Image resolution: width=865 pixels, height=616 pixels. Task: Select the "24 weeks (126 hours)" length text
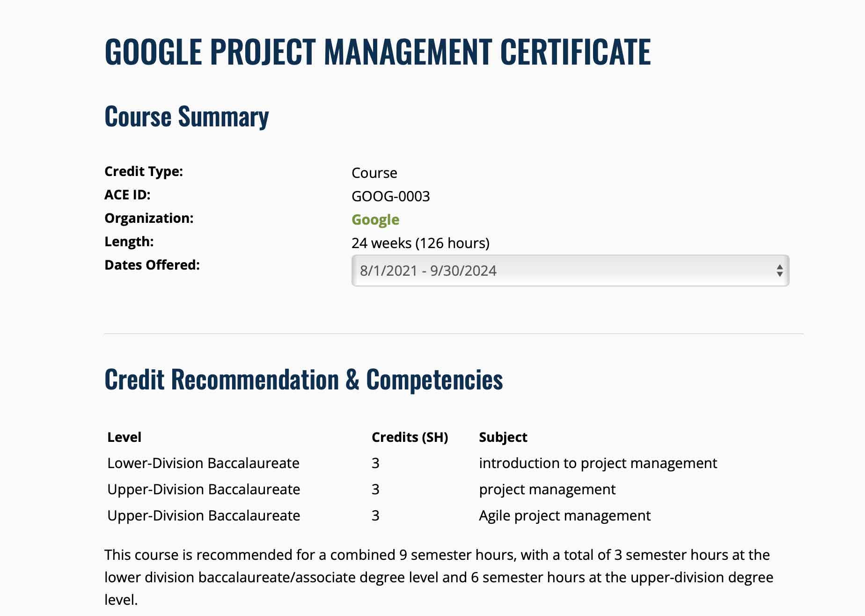(x=420, y=243)
